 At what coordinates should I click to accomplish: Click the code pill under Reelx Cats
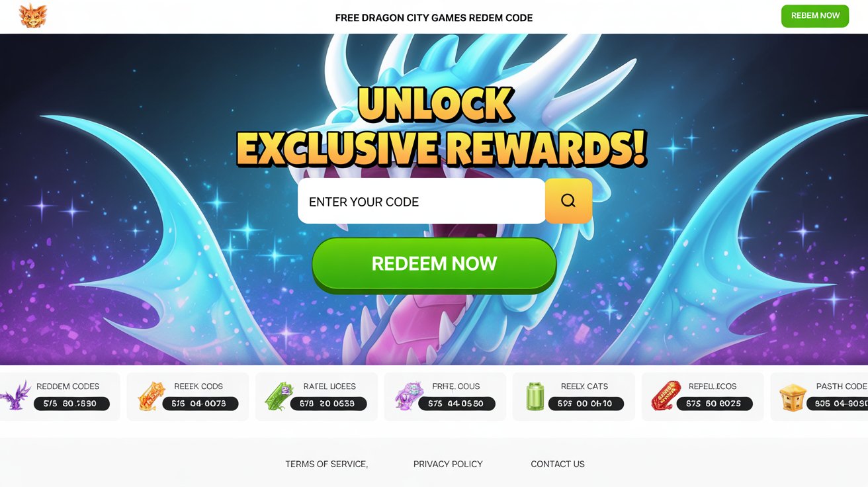[x=586, y=404]
